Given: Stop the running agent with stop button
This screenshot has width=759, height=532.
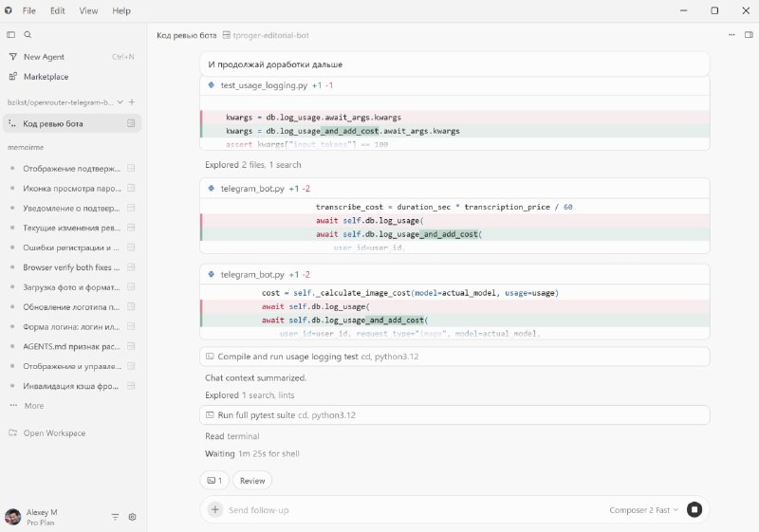Looking at the screenshot, I should 694,509.
